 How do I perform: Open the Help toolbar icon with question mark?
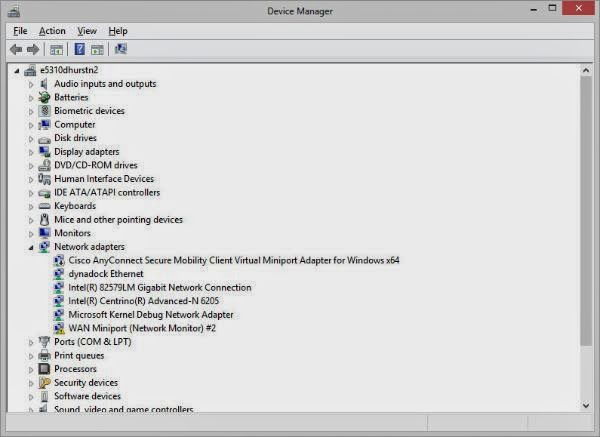[80, 49]
